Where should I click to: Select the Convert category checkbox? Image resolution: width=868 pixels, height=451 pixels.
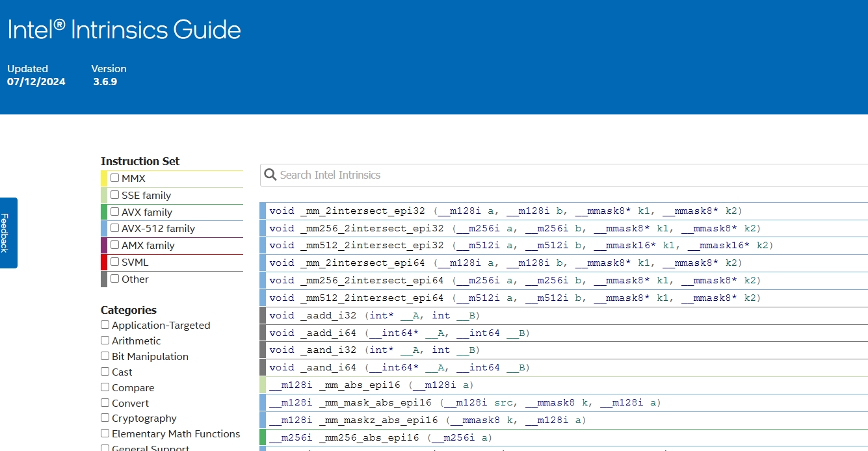(x=105, y=403)
